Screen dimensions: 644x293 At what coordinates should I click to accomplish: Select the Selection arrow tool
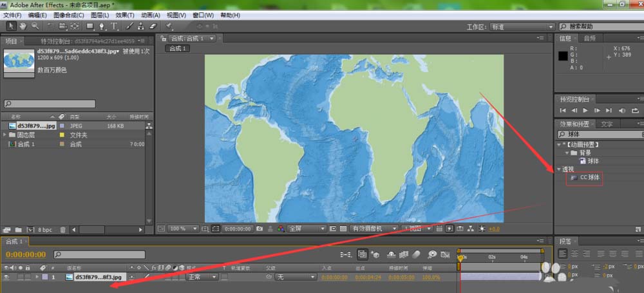12,26
